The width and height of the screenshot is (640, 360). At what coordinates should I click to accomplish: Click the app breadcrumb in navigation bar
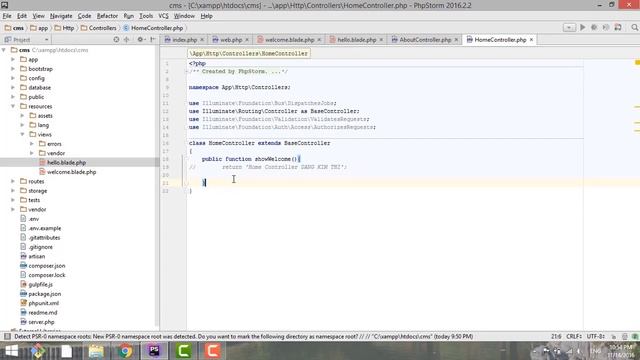pos(38,28)
